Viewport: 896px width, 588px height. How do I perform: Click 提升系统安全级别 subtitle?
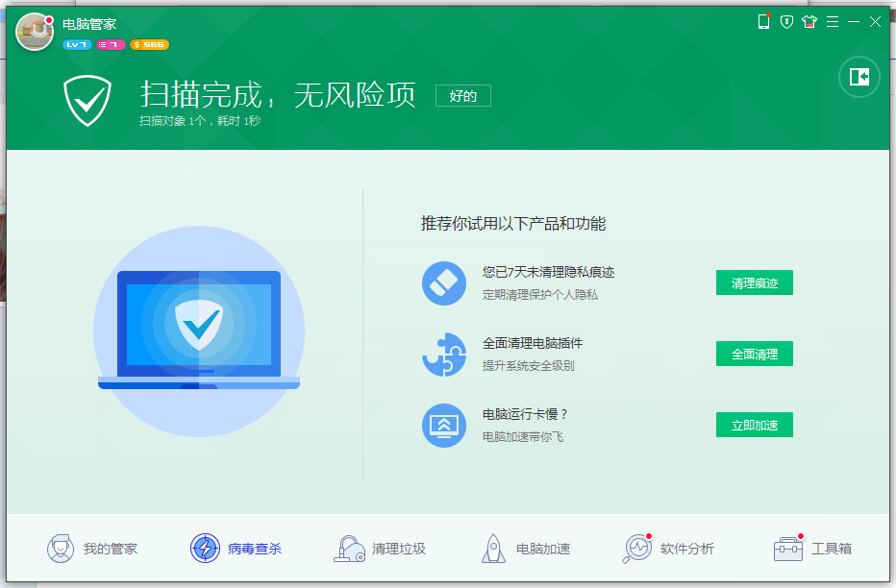tap(528, 365)
